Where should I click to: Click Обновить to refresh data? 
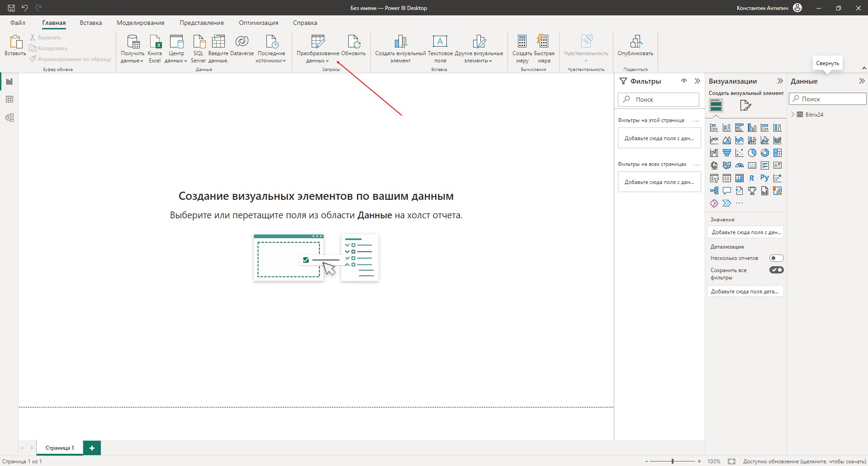pyautogui.click(x=353, y=46)
